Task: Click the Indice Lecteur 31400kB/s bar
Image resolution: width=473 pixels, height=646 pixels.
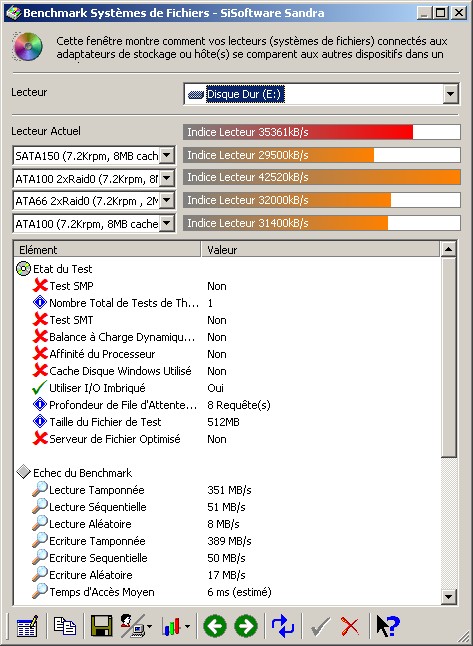Action: (x=321, y=223)
